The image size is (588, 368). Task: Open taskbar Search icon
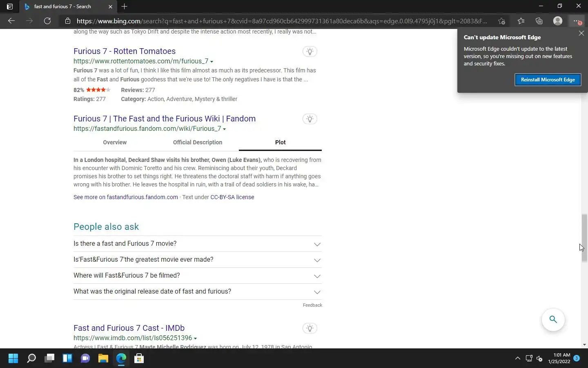tap(31, 359)
